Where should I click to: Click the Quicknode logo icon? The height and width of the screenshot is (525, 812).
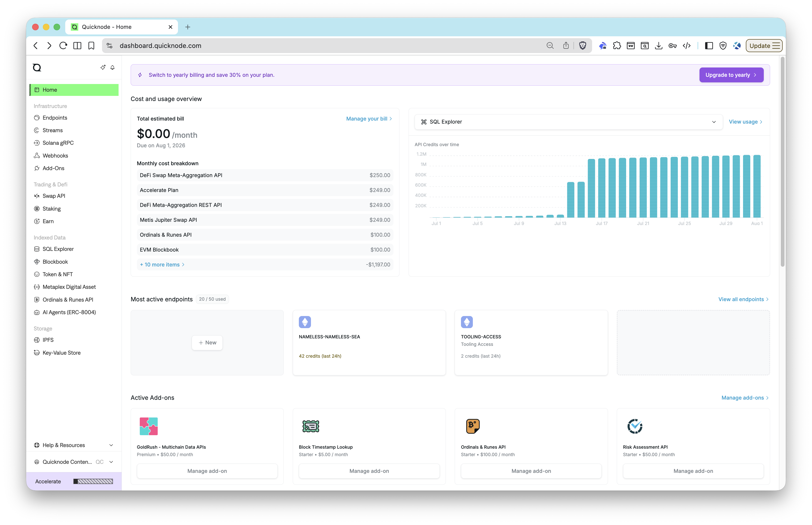coord(37,67)
